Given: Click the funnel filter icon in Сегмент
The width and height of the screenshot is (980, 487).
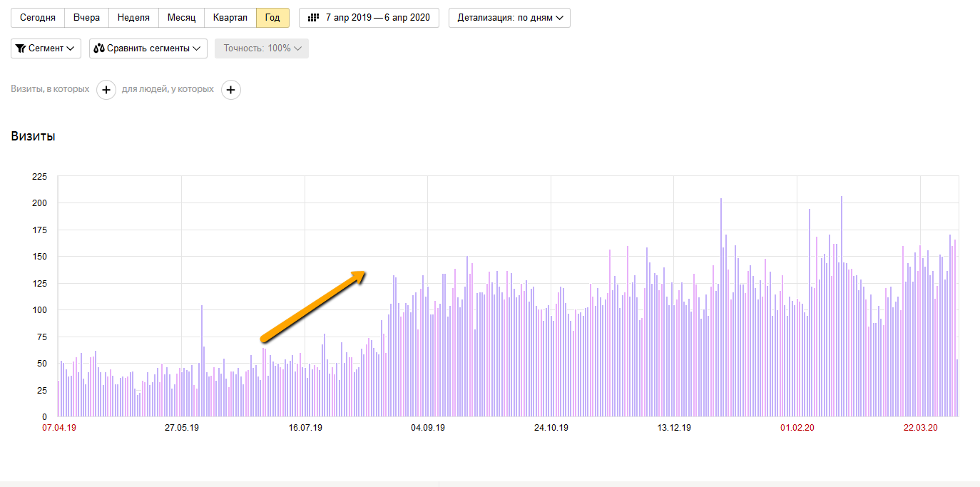Looking at the screenshot, I should [21, 48].
